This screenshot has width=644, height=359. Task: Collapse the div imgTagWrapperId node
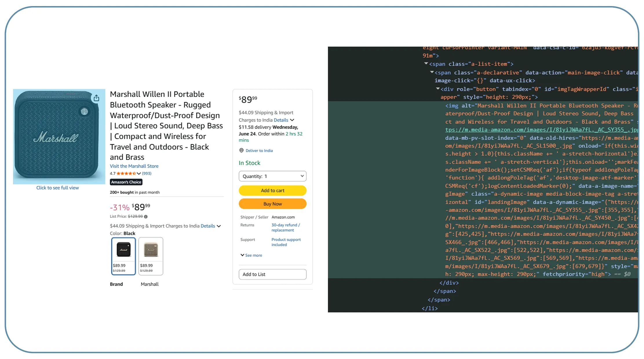pyautogui.click(x=438, y=89)
